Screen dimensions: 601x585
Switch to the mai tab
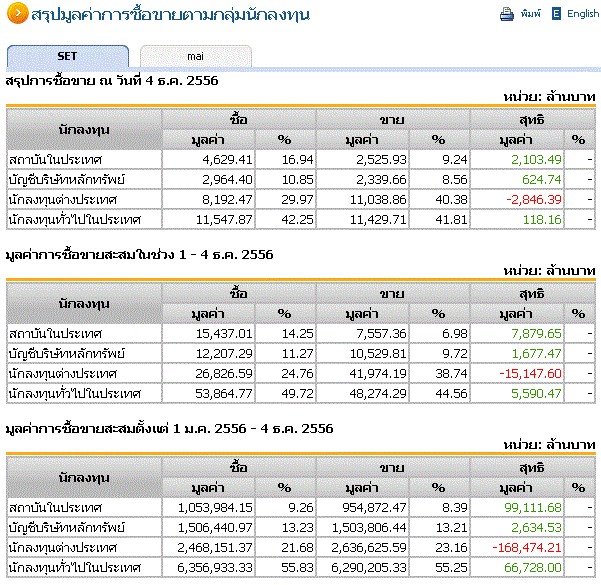195,57
